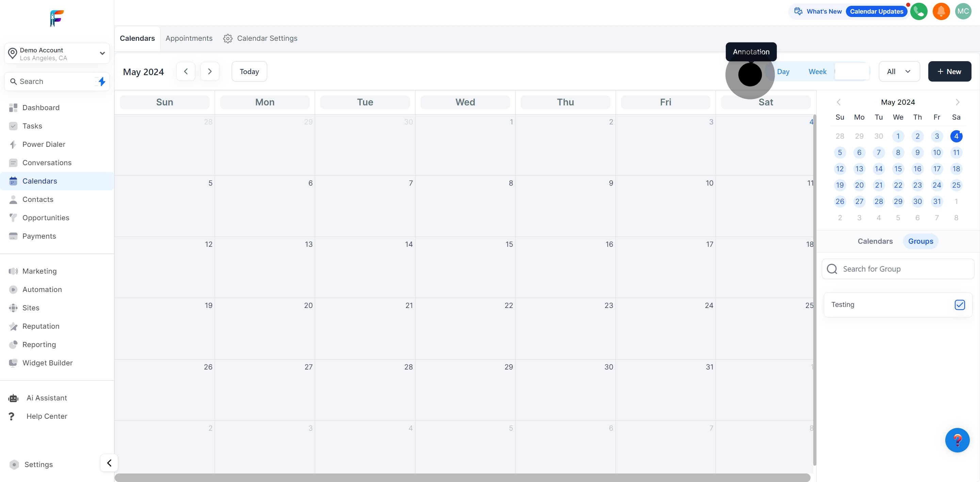Switch calendar to Week view
This screenshot has width=980, height=482.
[817, 71]
